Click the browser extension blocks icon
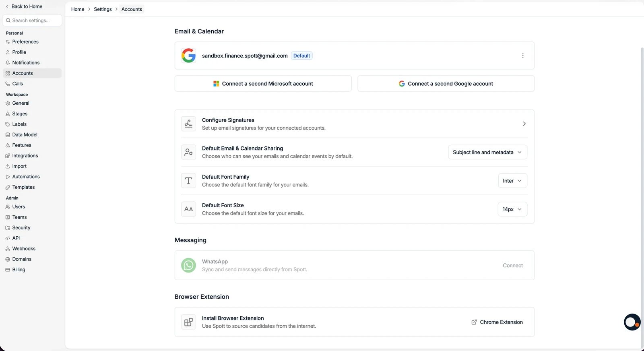Screen dimensions: 644x351 (188, 322)
